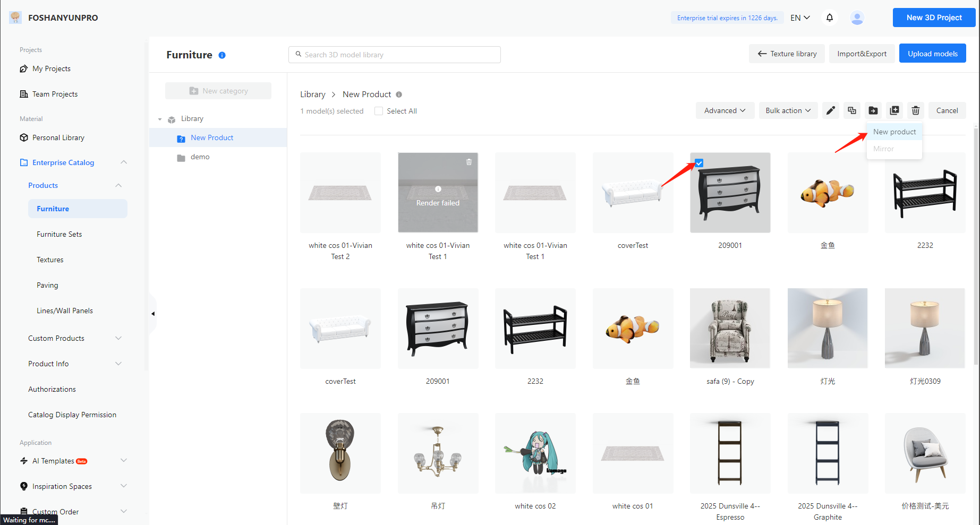This screenshot has width=980, height=525.
Task: Click the New category button
Action: (x=218, y=91)
